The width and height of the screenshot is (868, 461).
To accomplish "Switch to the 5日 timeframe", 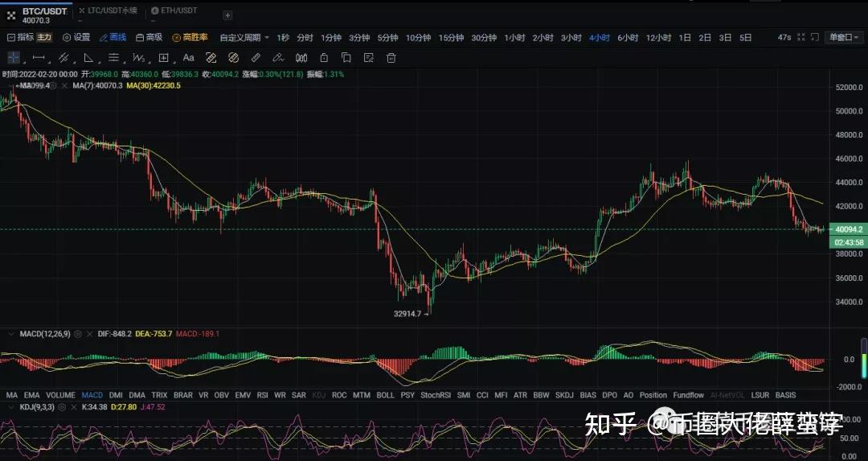I will point(746,38).
